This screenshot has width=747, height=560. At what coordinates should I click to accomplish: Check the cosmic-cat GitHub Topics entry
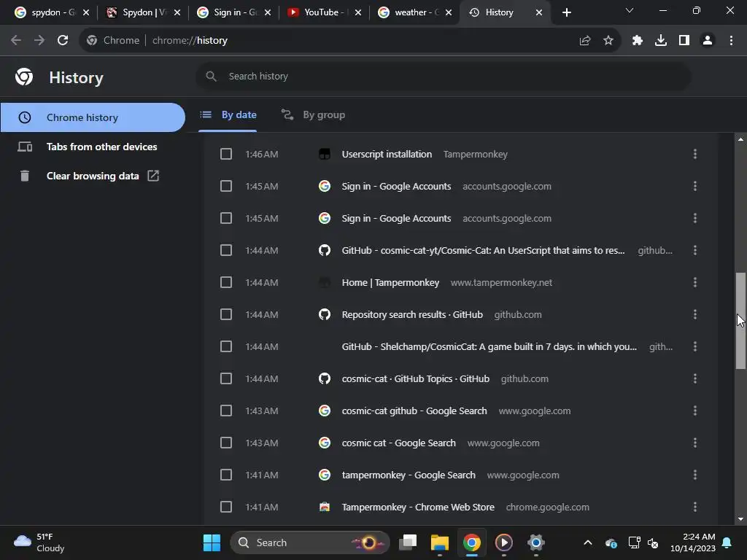(x=226, y=378)
